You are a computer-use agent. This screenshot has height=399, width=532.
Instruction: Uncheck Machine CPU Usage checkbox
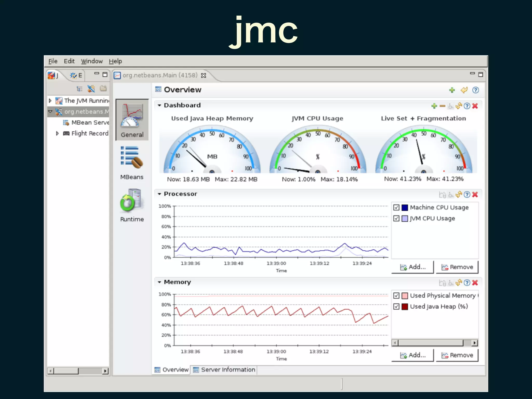point(396,207)
